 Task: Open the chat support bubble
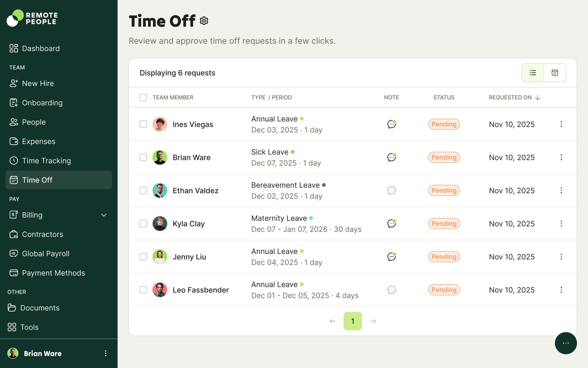tap(566, 343)
